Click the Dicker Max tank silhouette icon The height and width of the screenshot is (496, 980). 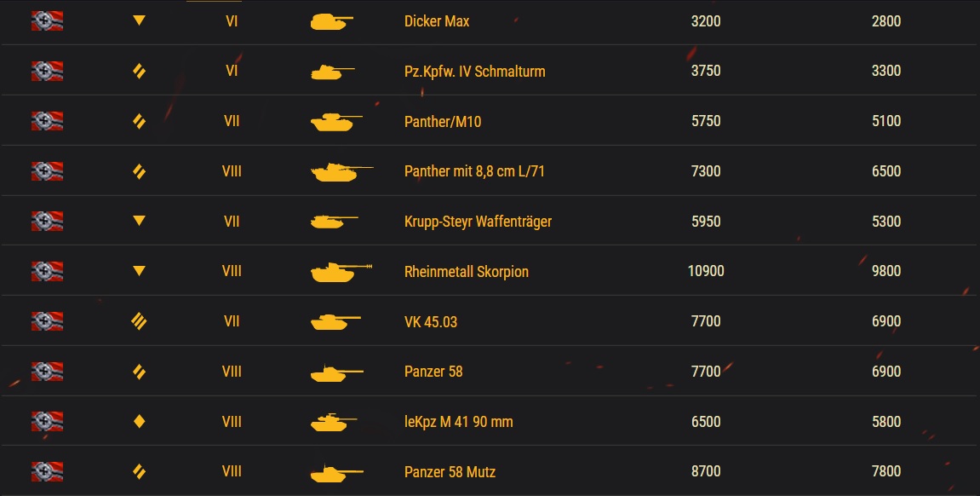(331, 22)
